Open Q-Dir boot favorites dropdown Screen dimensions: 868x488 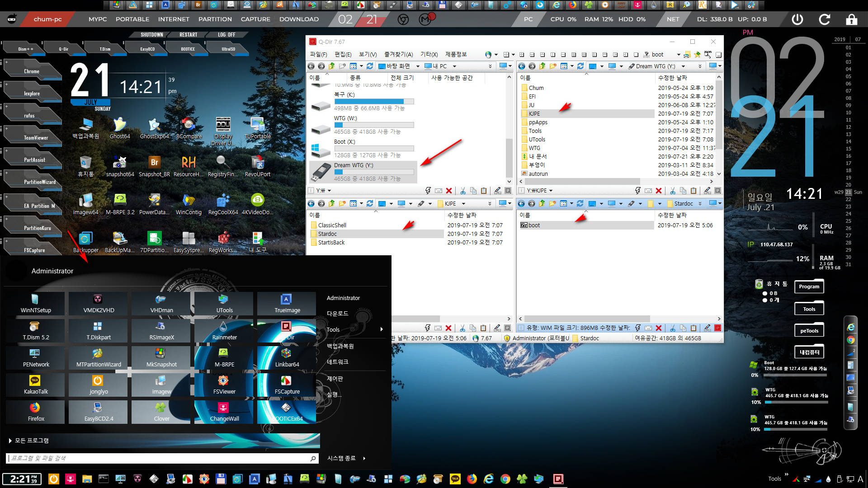point(679,55)
